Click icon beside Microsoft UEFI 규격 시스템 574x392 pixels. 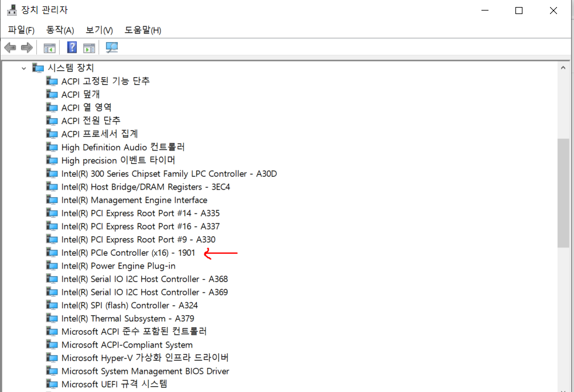[x=52, y=384]
